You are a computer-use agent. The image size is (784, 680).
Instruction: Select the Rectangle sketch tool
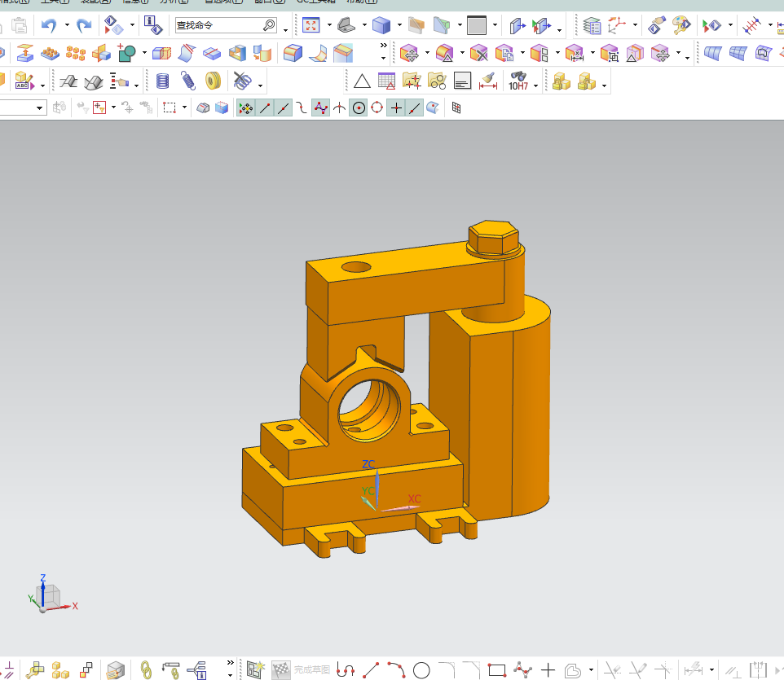tap(497, 670)
